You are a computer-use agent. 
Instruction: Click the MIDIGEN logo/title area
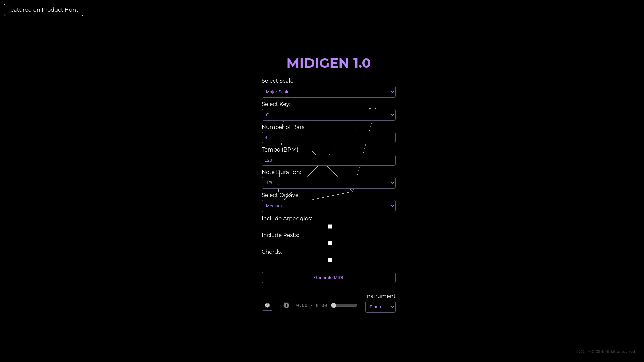point(329,63)
